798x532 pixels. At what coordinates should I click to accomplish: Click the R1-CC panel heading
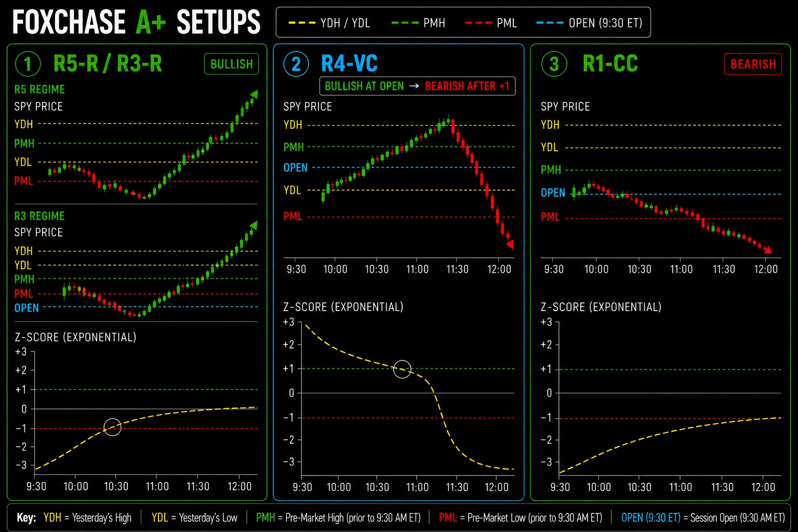(610, 64)
